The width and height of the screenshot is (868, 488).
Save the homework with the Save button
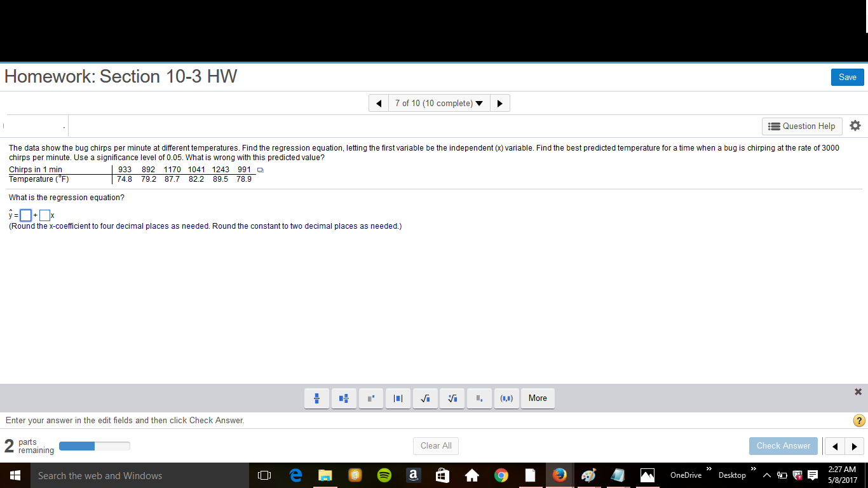[848, 76]
